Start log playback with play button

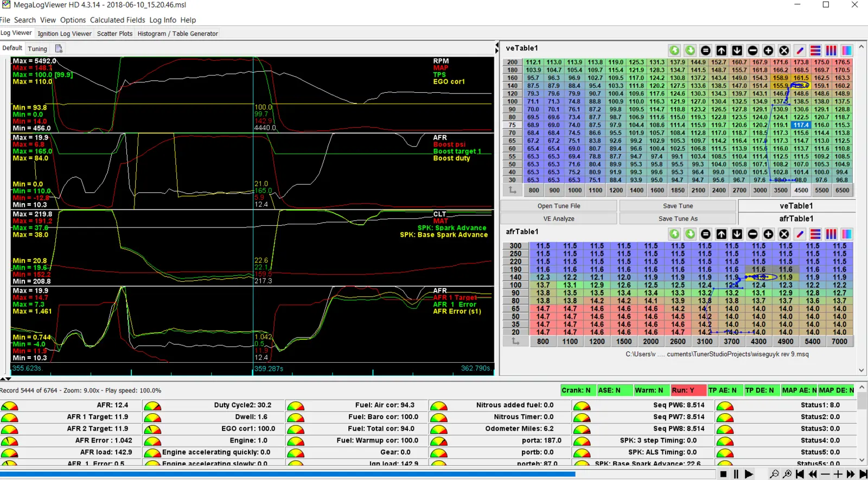[749, 474]
